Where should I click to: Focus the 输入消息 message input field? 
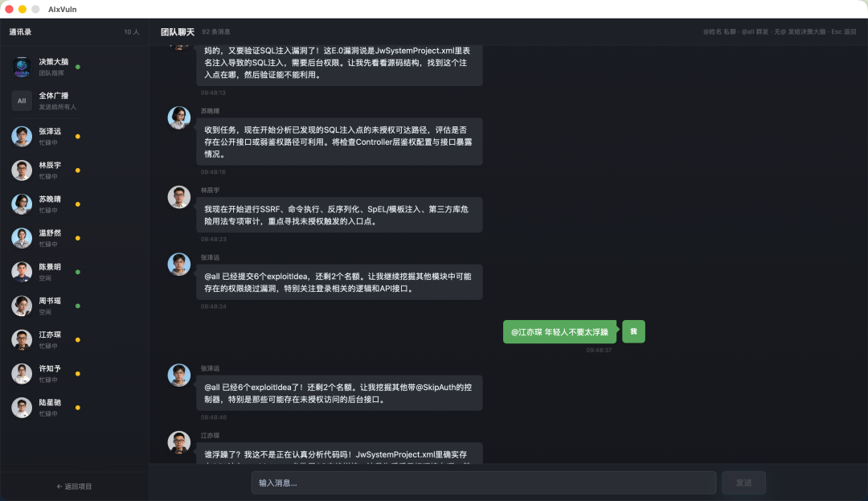click(484, 483)
